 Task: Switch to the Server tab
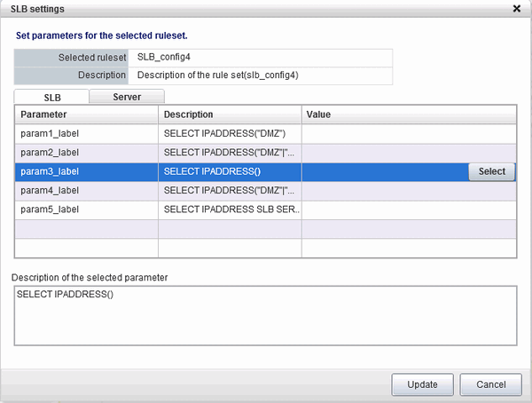pos(126,96)
